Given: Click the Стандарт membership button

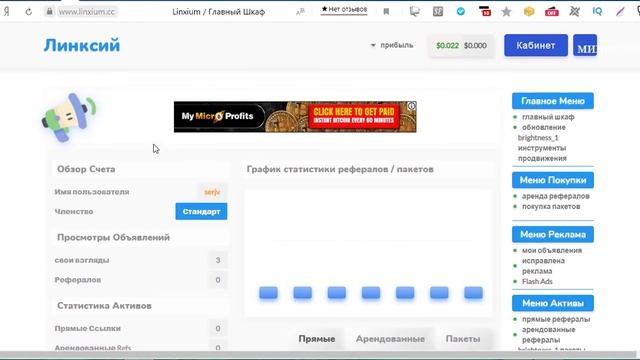Looking at the screenshot, I should 201,211.
